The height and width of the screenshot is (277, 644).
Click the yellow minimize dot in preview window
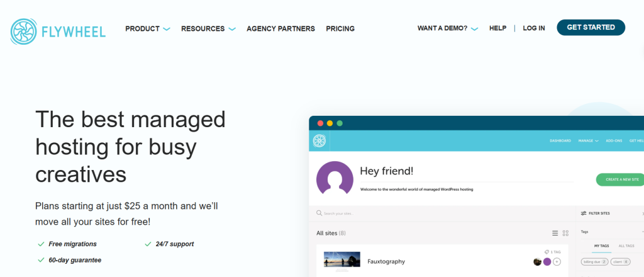(x=330, y=123)
